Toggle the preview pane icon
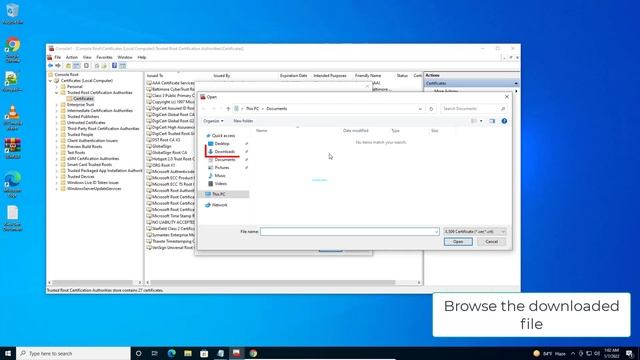This screenshot has height=360, width=640. (x=492, y=121)
